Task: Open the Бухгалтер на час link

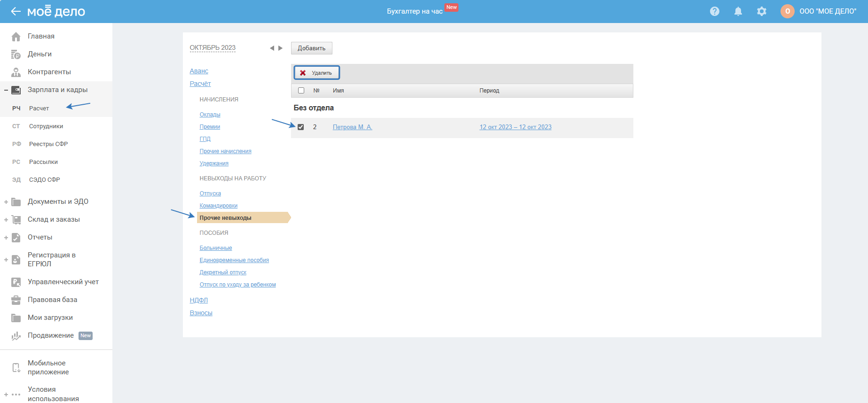Action: click(415, 11)
